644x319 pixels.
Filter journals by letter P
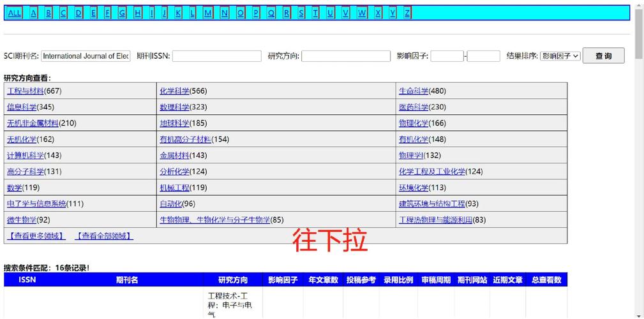[x=256, y=13]
